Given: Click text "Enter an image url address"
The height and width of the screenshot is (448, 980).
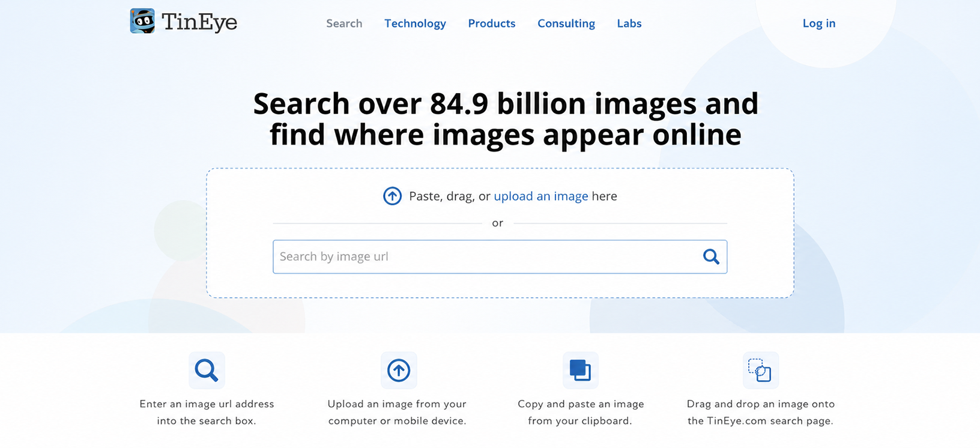Looking at the screenshot, I should tap(207, 404).
